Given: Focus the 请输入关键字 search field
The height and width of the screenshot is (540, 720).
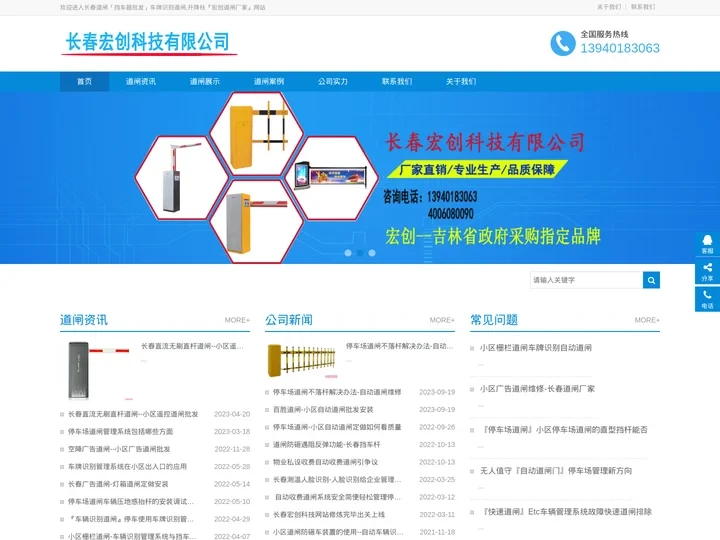Looking at the screenshot, I should click(x=586, y=280).
